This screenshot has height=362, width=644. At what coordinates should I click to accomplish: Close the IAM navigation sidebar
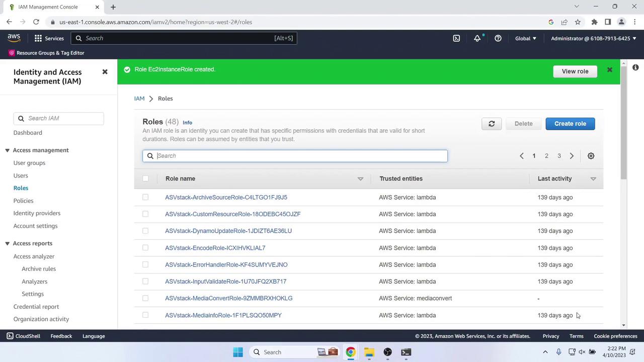pos(105,72)
